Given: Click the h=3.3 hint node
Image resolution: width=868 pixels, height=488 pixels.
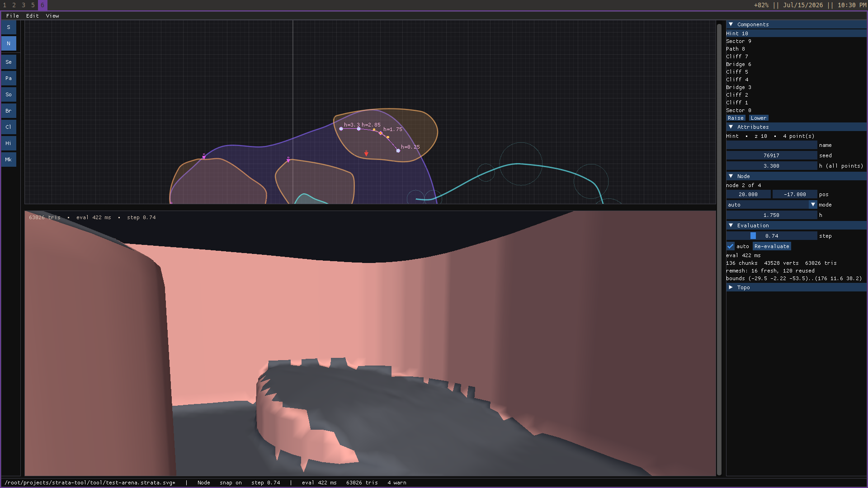Looking at the screenshot, I should tap(341, 129).
